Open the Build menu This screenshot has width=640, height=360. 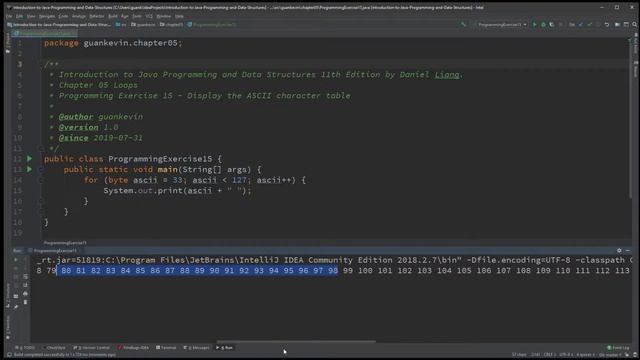coord(113,16)
